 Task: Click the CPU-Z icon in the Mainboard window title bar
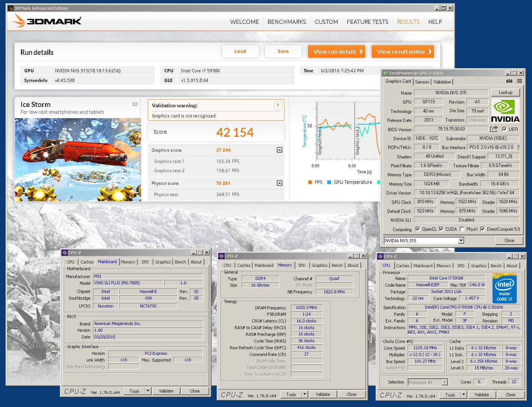point(65,253)
